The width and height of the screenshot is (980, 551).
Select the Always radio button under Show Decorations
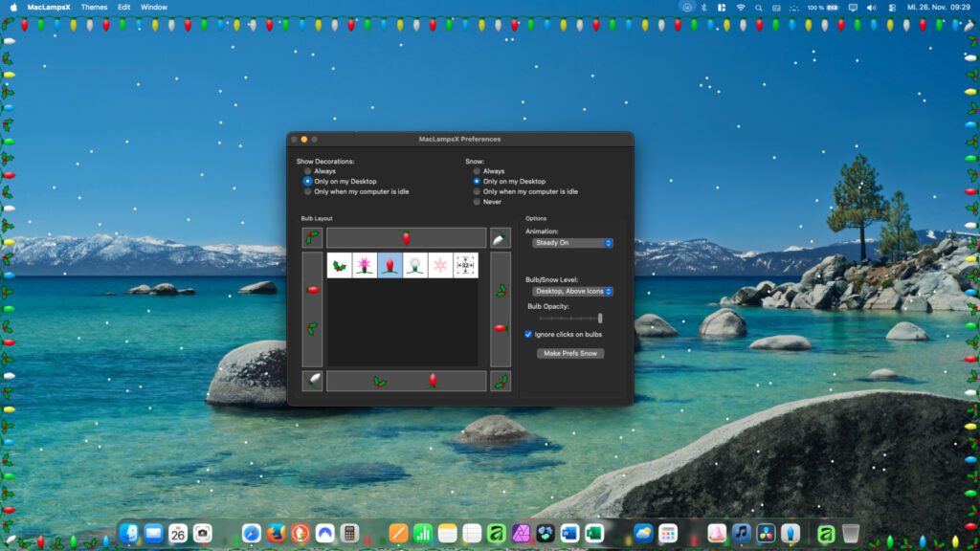[306, 171]
